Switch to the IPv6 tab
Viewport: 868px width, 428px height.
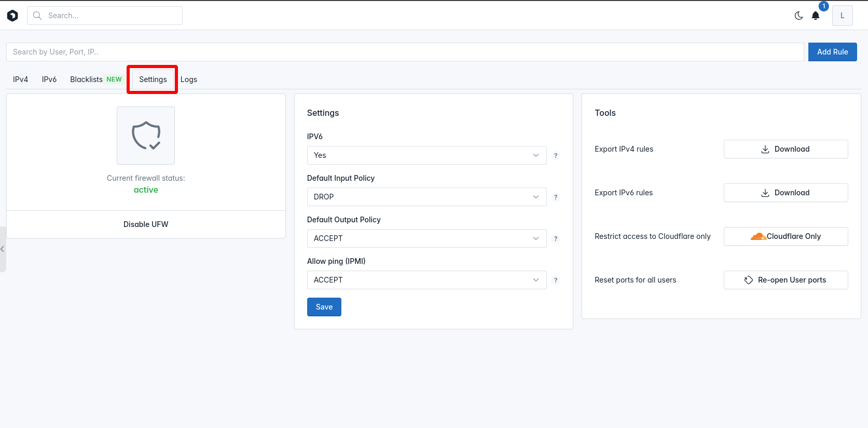point(49,79)
